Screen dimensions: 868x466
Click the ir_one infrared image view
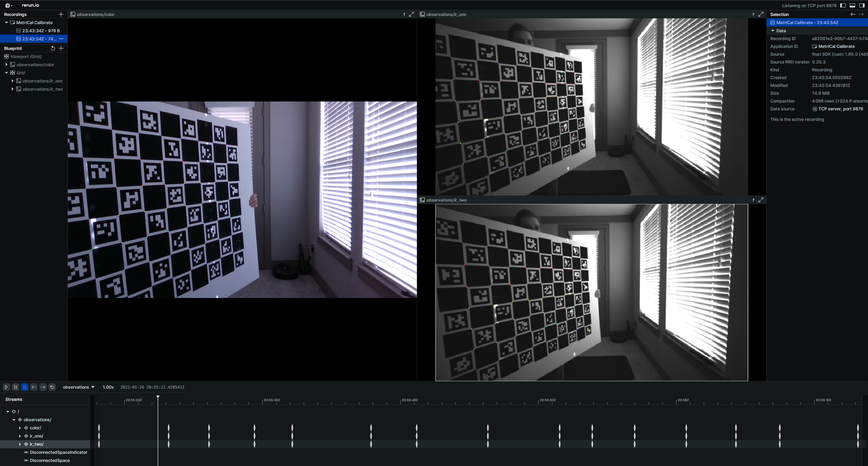pyautogui.click(x=591, y=107)
